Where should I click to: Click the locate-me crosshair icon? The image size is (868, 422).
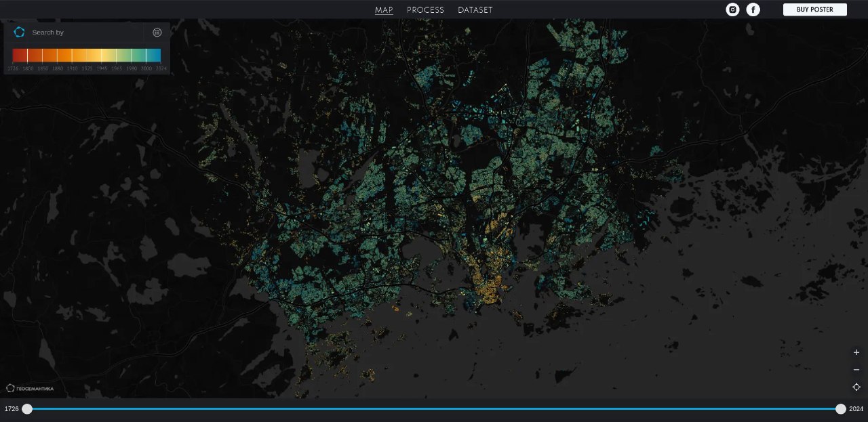(x=856, y=387)
